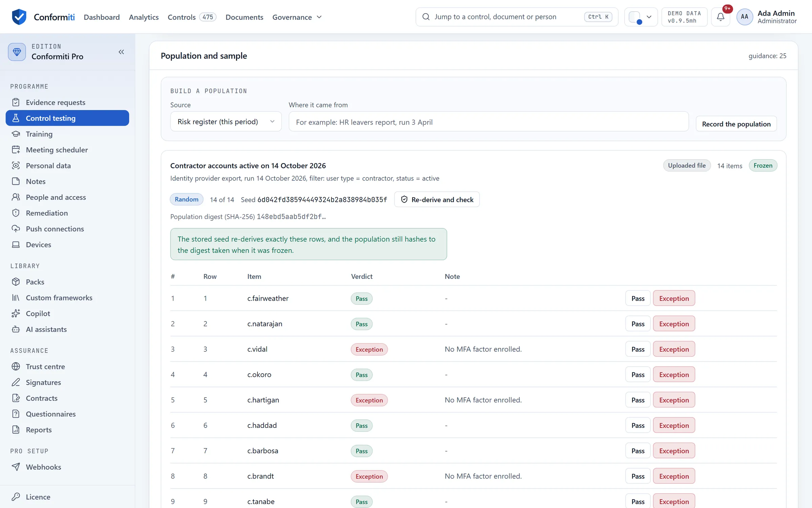Click the People and access icon

[x=16, y=197]
